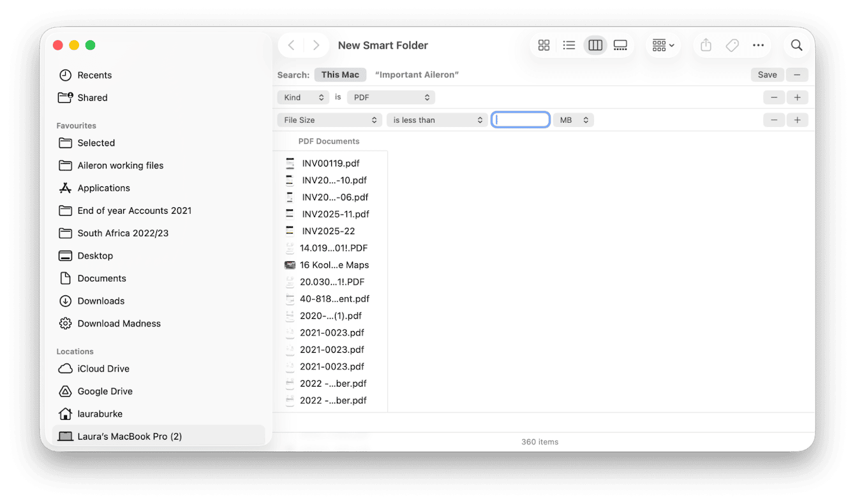Viewport: 855px width, 504px height.
Task: Click the Share icon
Action: [705, 45]
